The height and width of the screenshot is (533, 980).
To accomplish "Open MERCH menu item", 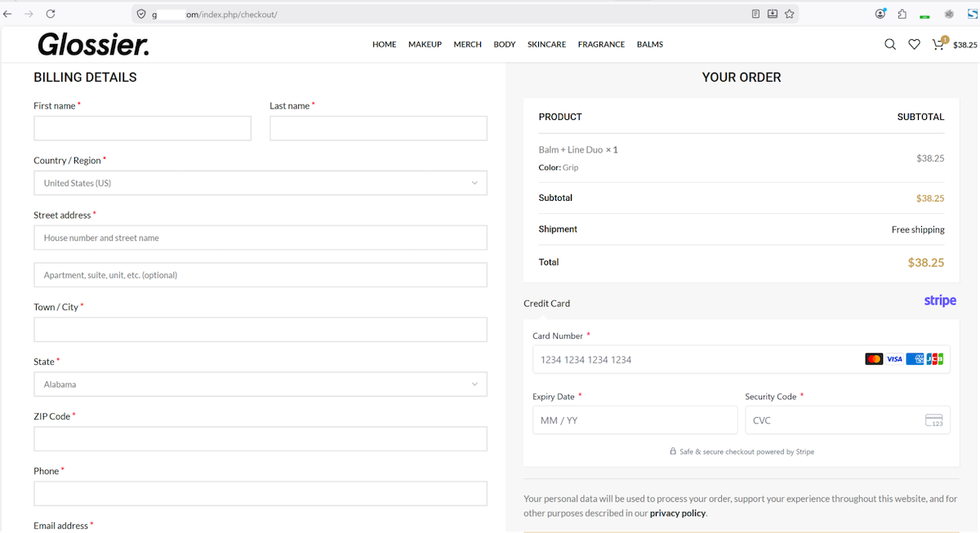I will pyautogui.click(x=468, y=44).
